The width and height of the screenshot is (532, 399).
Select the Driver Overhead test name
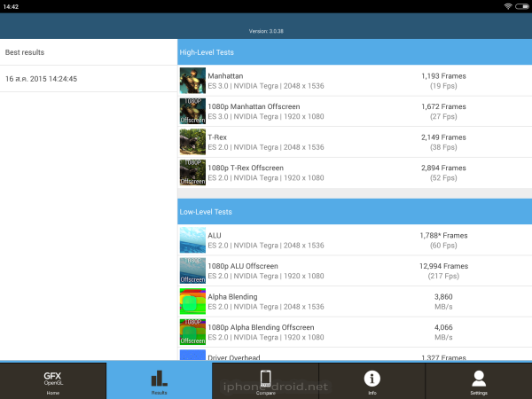(x=234, y=357)
